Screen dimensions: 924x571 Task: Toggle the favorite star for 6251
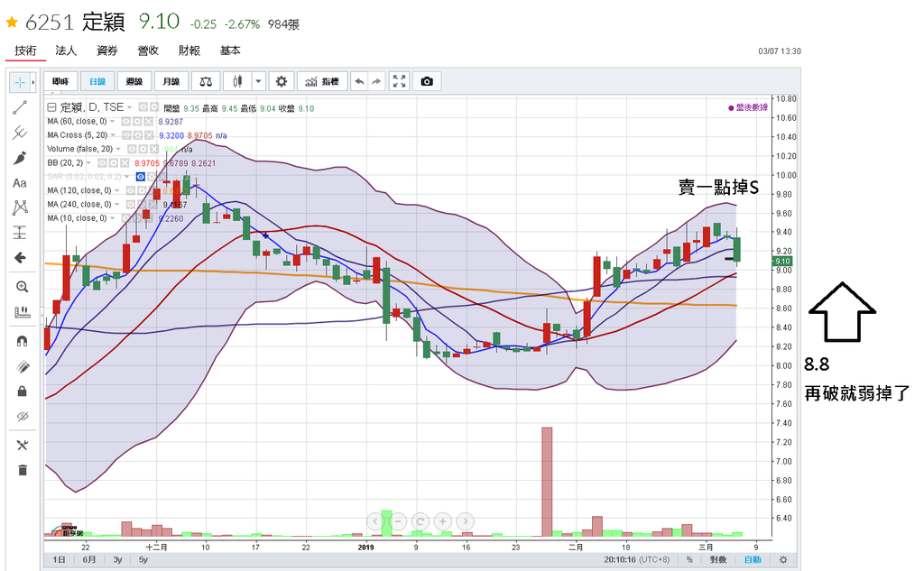pyautogui.click(x=11, y=23)
